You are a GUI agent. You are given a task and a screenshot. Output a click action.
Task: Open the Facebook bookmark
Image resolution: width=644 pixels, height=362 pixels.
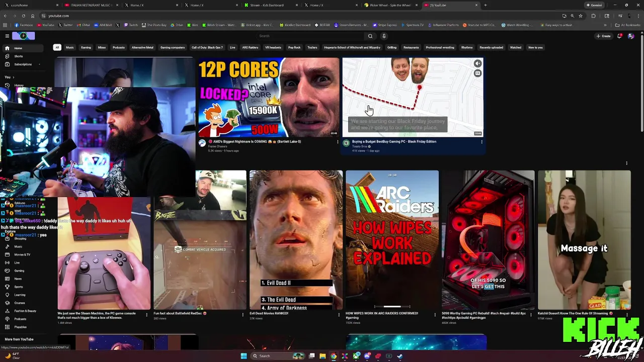point(24,25)
